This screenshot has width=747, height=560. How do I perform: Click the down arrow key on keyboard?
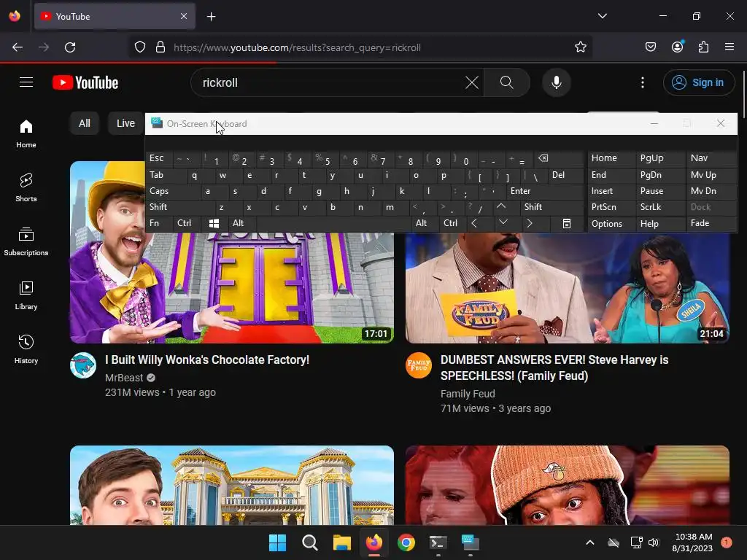pos(503,223)
